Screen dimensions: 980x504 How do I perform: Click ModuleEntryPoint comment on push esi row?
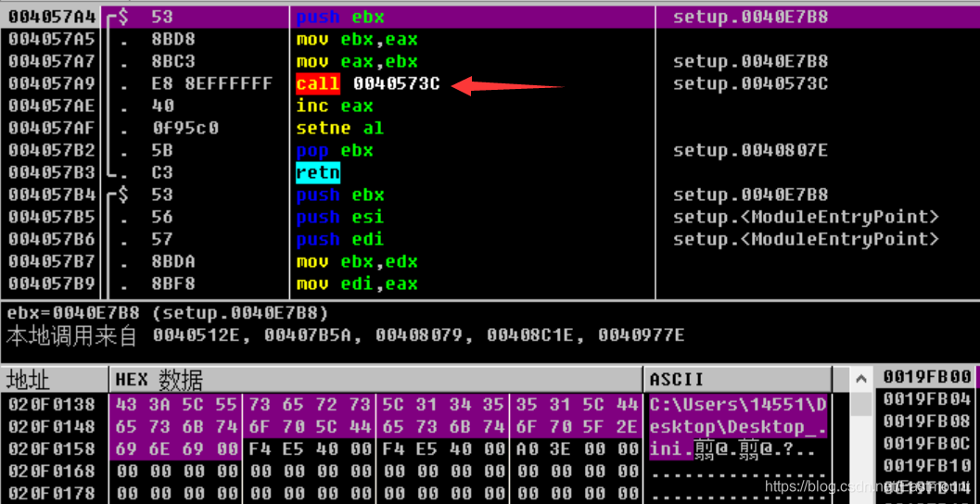click(x=806, y=218)
